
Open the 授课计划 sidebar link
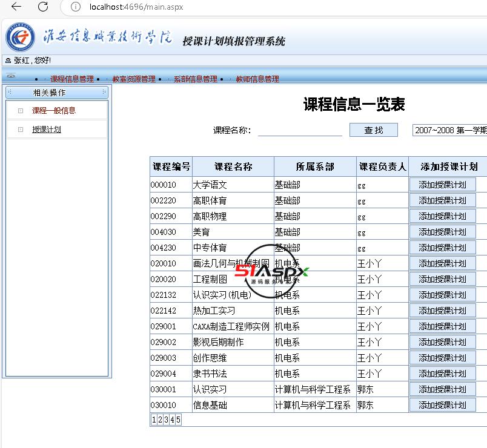click(x=47, y=130)
